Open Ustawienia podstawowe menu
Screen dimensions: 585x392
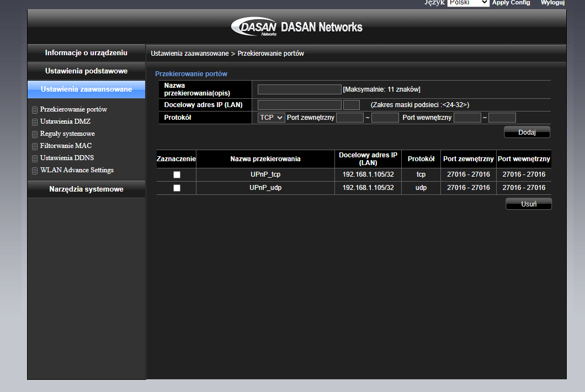tap(86, 71)
